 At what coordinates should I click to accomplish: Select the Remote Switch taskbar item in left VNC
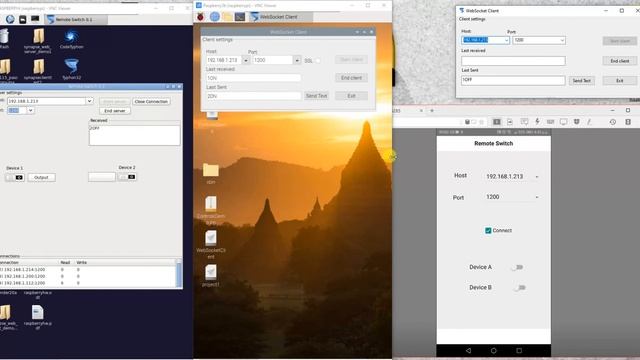pos(76,19)
